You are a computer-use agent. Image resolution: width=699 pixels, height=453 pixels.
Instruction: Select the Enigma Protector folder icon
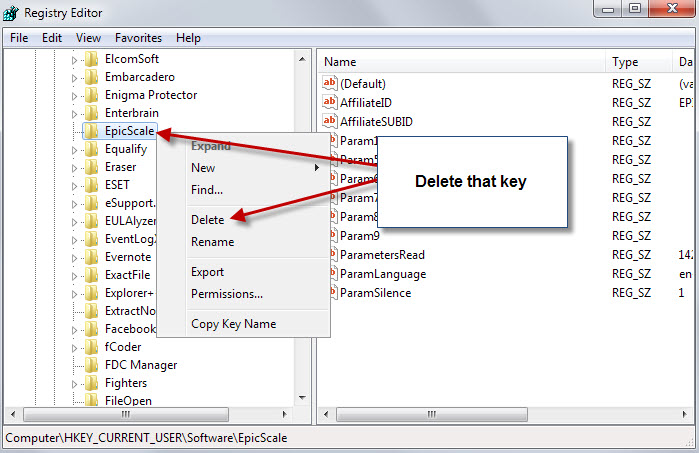click(x=92, y=95)
